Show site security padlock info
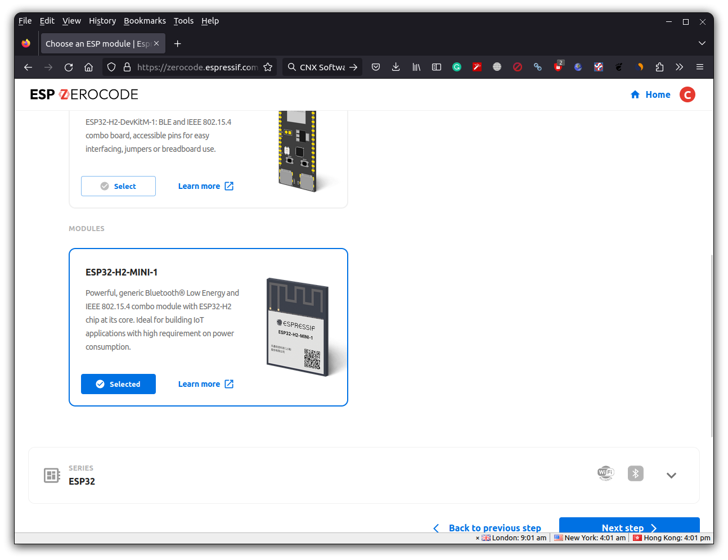Image resolution: width=728 pixels, height=560 pixels. click(127, 67)
